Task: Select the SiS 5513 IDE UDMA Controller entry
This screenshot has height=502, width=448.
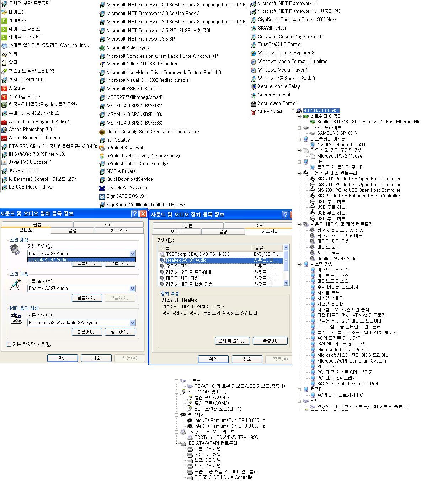Action: [x=224, y=477]
